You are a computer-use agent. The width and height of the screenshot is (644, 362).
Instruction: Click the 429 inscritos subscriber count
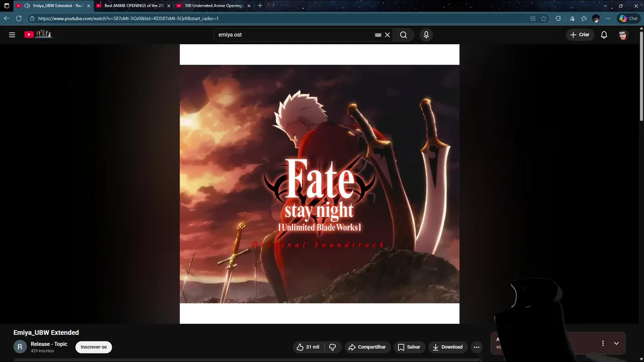[x=42, y=351]
